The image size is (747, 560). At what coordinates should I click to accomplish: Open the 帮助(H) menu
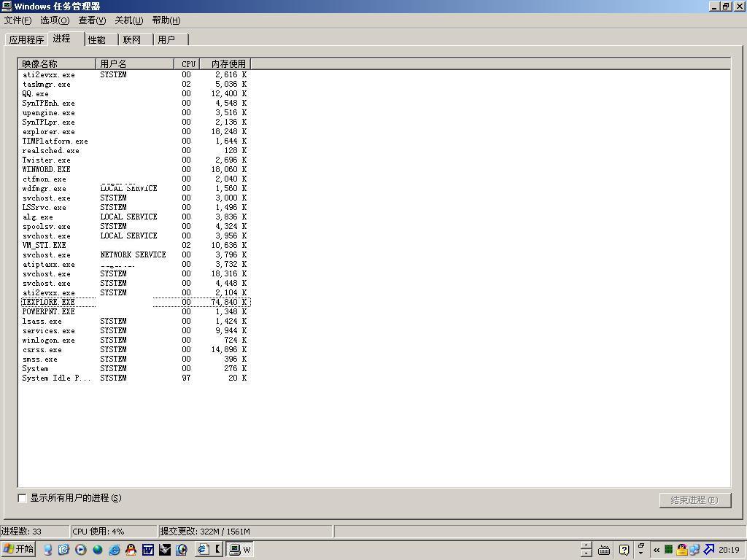tap(166, 20)
